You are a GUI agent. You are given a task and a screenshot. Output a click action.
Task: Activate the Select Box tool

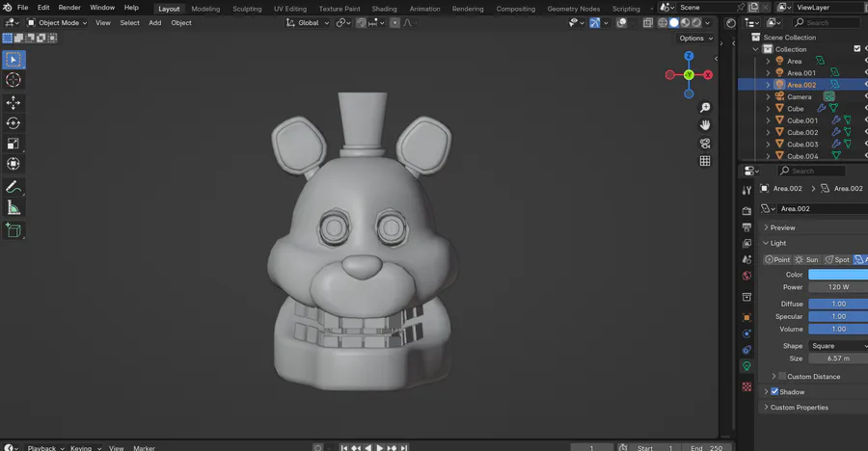14,59
